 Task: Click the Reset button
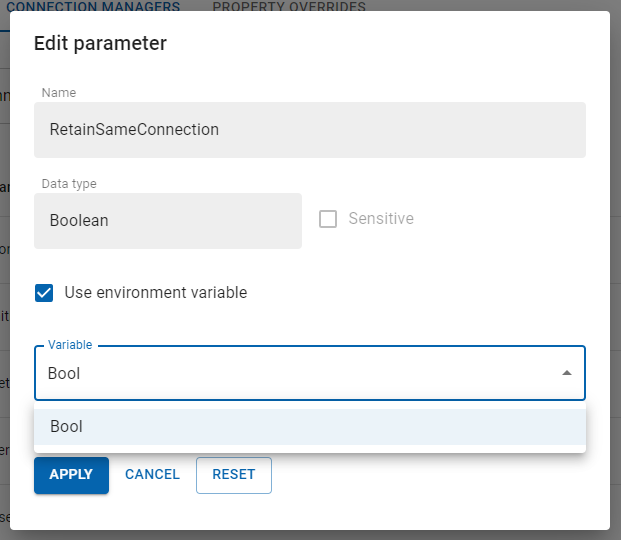click(233, 475)
